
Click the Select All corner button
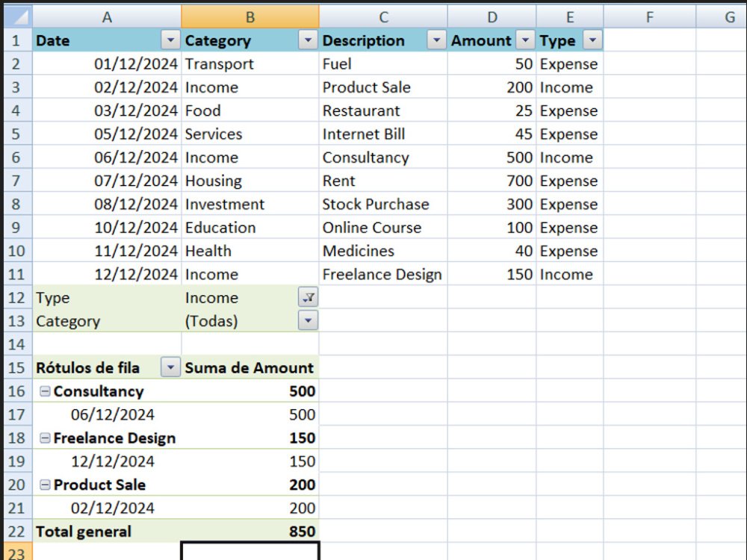coord(18,16)
